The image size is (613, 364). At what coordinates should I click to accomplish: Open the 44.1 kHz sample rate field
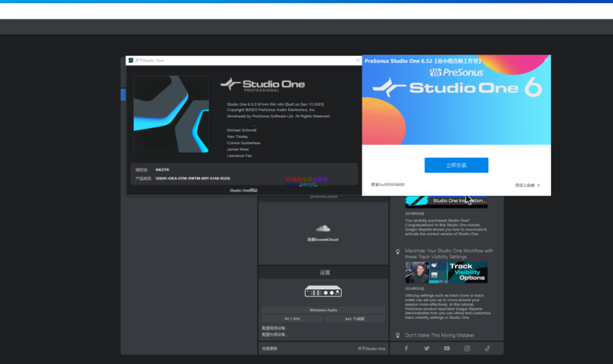tap(292, 319)
